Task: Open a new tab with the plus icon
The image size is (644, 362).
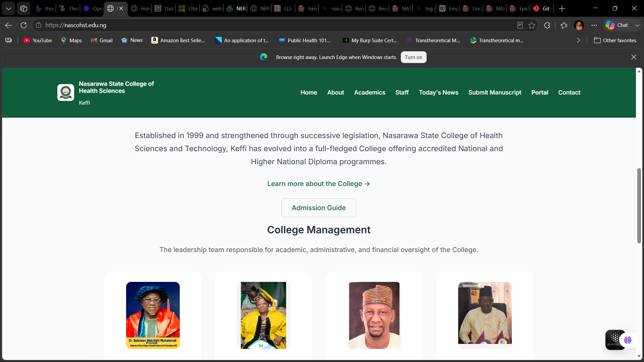Action: coord(562,9)
